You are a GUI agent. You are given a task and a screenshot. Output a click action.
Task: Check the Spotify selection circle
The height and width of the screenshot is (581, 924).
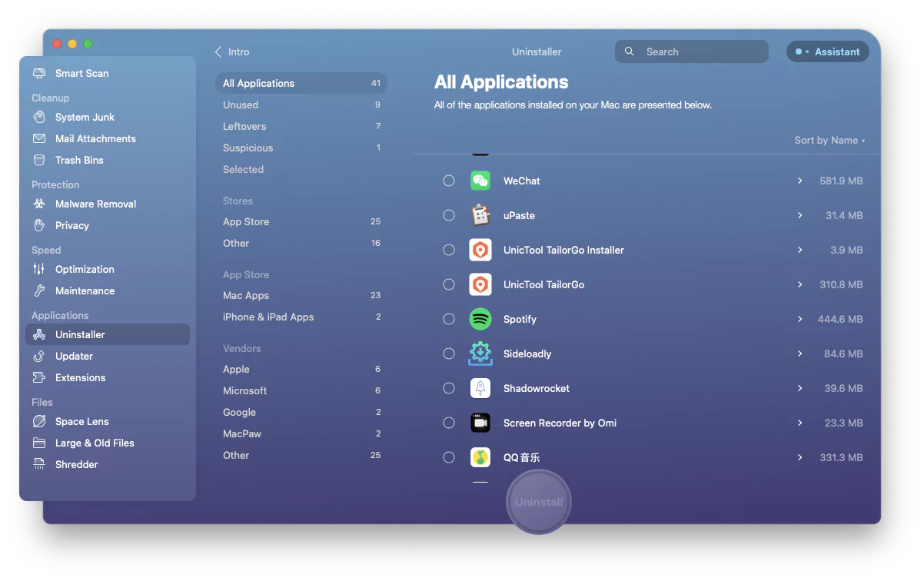point(449,319)
